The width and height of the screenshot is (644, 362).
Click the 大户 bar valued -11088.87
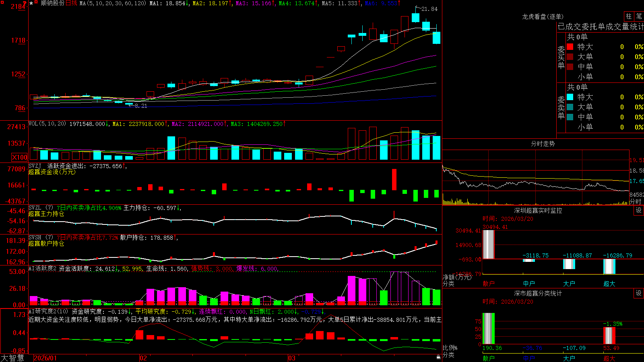coord(569,264)
